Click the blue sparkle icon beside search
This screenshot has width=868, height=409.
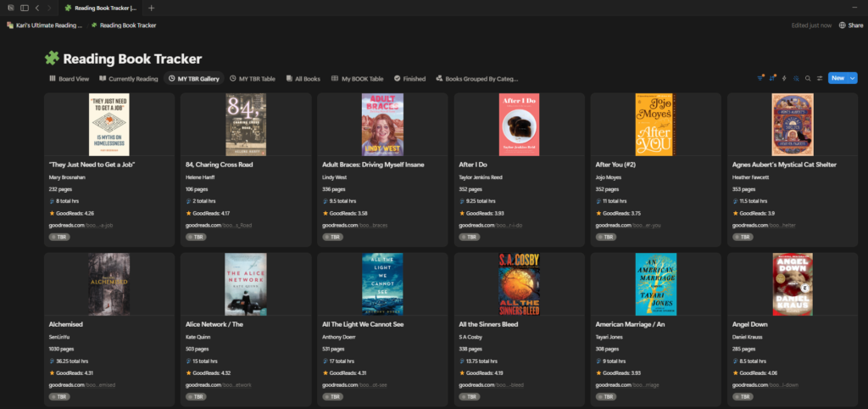tap(796, 78)
